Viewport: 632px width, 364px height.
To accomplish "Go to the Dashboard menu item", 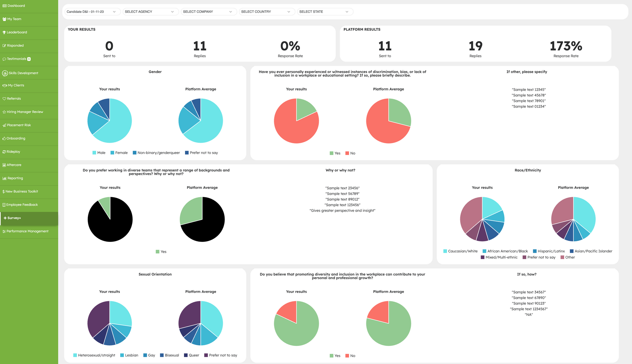I will 29,6.
